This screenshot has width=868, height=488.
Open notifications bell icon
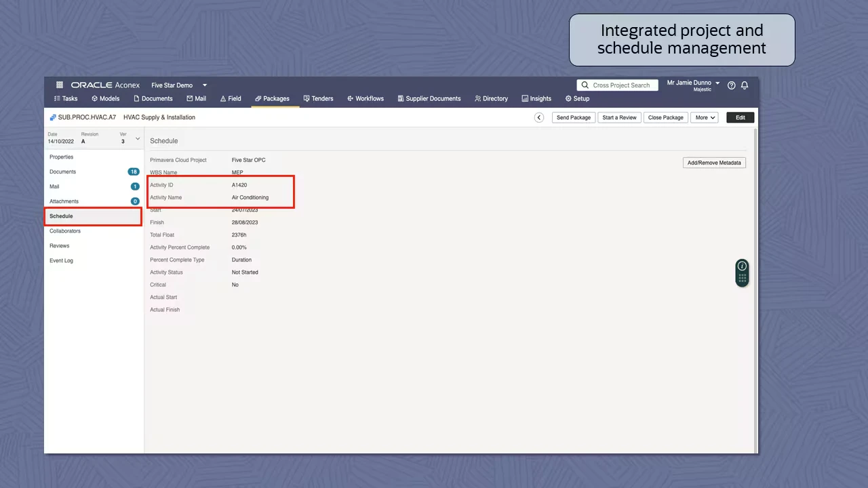pyautogui.click(x=744, y=85)
